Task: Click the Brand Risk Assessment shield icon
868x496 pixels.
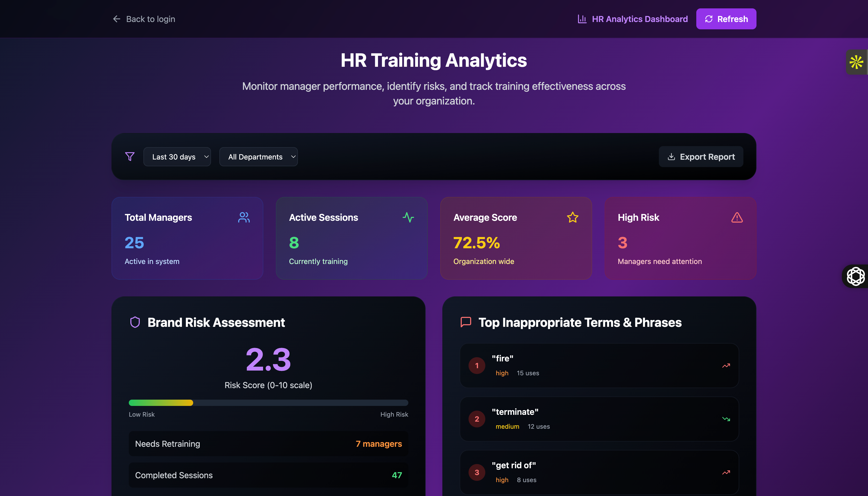Action: coord(135,322)
